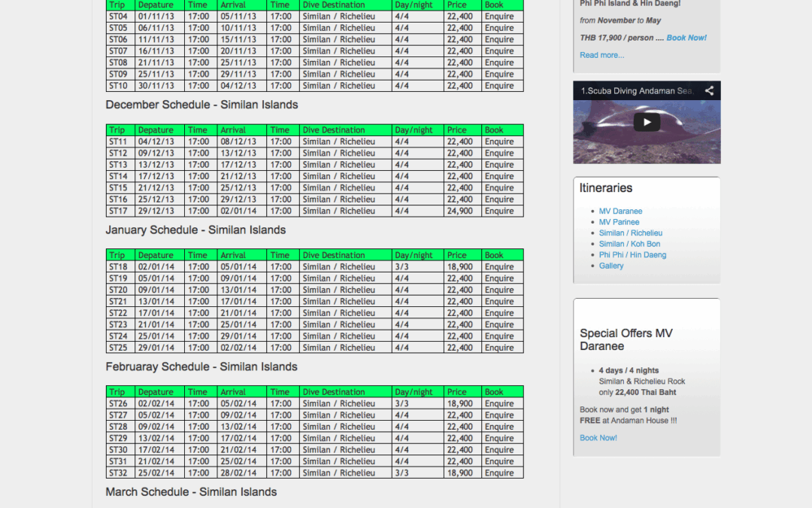Image resolution: width=812 pixels, height=508 pixels.
Task: Click the January Schedule - Similan Islands heading
Action: tap(195, 230)
